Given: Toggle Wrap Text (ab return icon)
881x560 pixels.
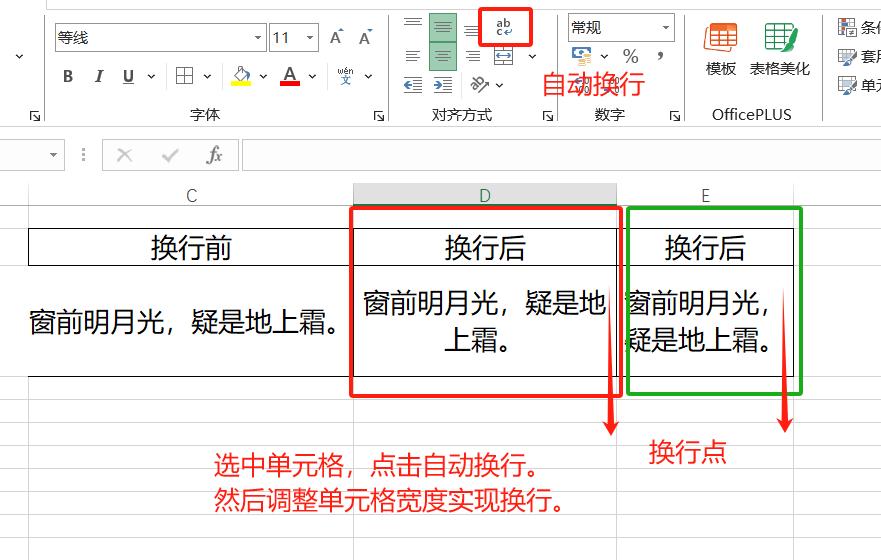Looking at the screenshot, I should click(504, 27).
